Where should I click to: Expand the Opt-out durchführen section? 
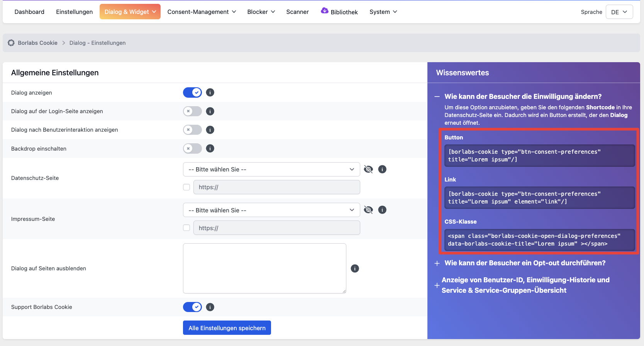point(525,263)
